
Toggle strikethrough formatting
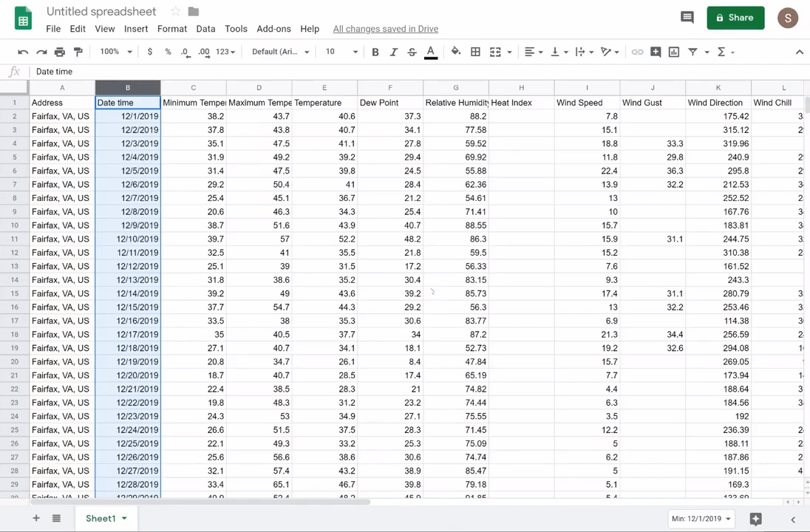tap(412, 52)
